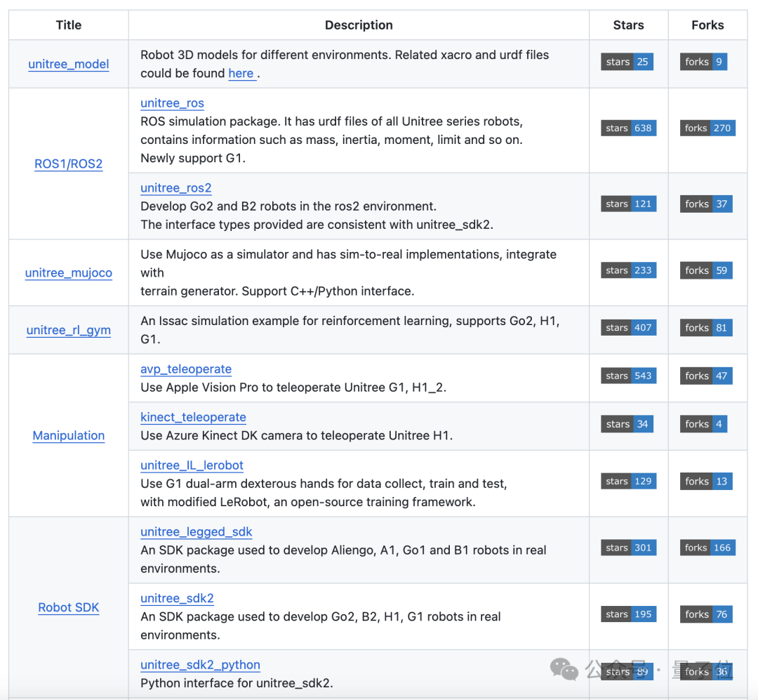Go to the unitree_mujoco repository

(x=69, y=272)
